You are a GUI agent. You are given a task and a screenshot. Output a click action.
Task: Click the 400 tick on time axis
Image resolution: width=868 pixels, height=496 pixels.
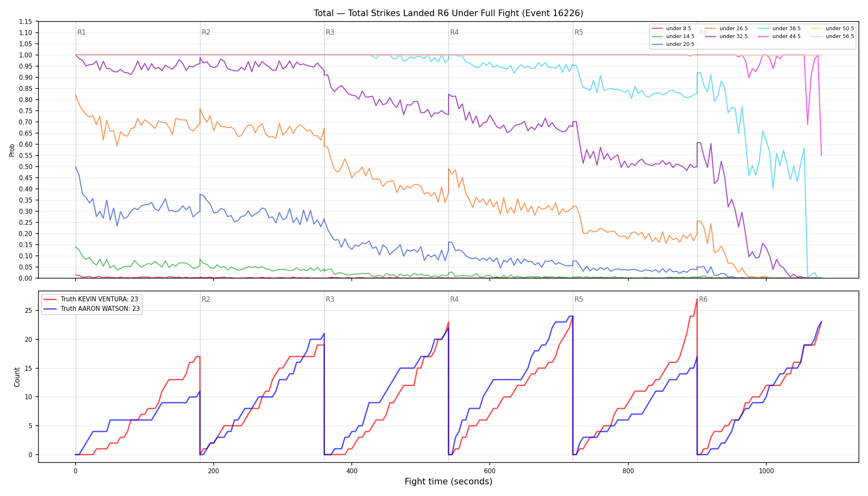(351, 471)
